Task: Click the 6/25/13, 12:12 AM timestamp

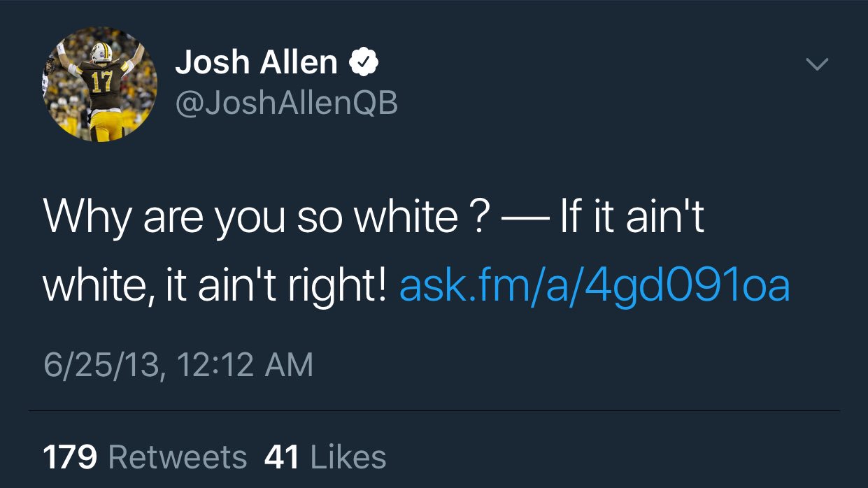Action: (x=178, y=365)
